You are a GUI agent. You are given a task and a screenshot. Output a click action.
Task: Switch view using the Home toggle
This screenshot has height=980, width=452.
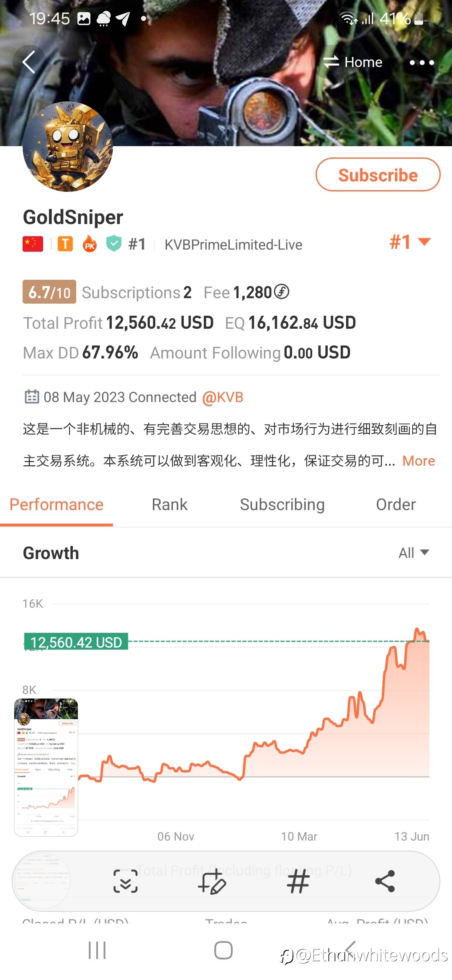click(x=352, y=62)
